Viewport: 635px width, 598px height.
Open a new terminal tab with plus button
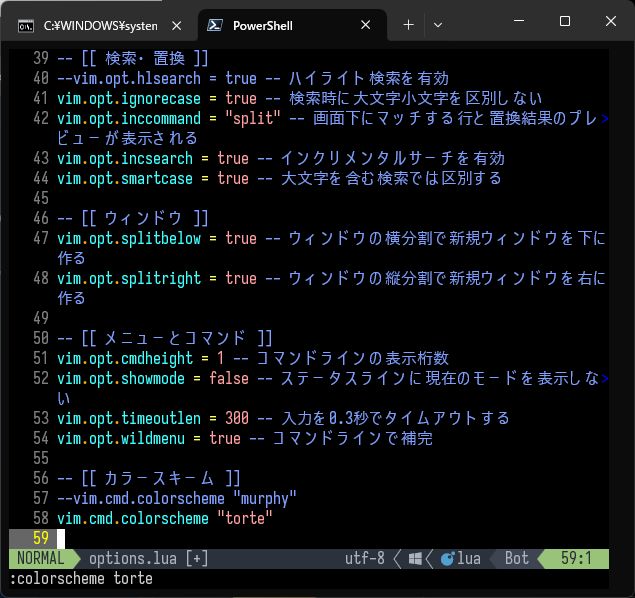(x=408, y=24)
